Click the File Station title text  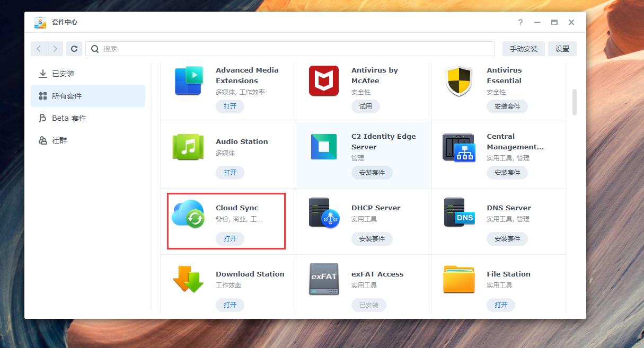click(x=509, y=274)
